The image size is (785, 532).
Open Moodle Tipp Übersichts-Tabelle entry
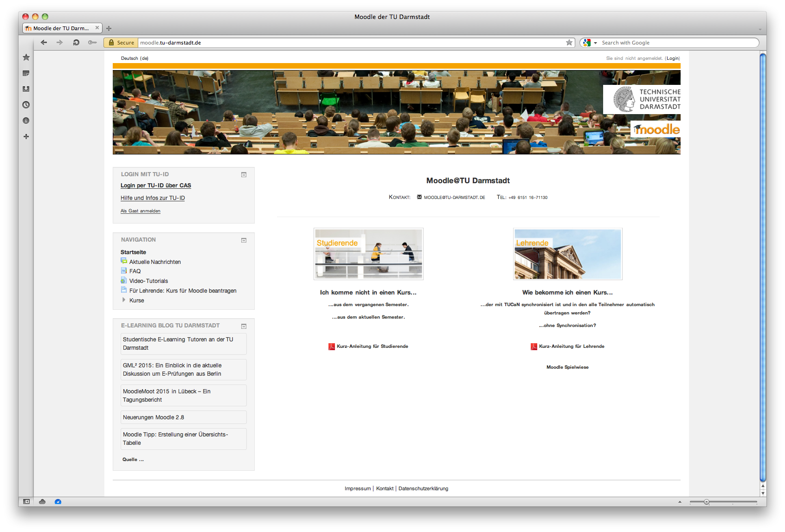183,439
